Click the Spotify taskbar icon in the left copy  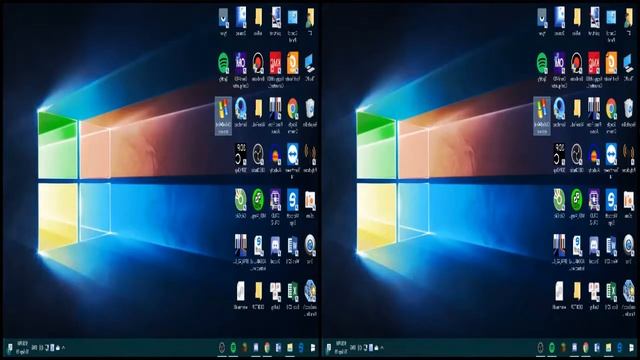coord(233,348)
